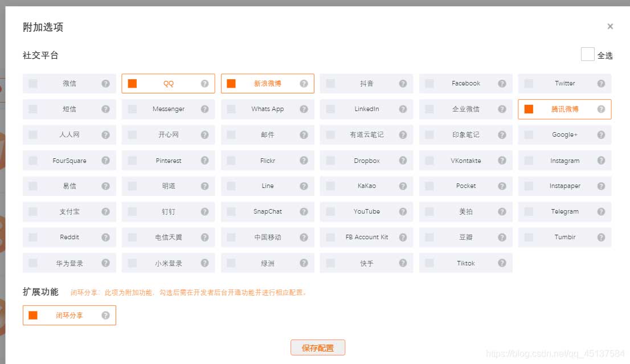The image size is (630, 364).
Task: Select the 钉钉 platform label
Action: 169,211
